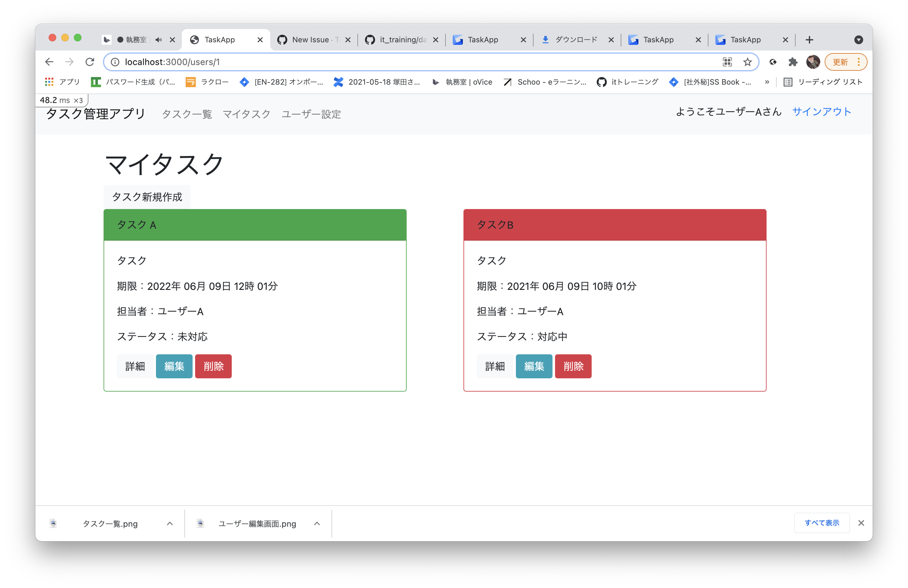Switch to the it_training GitHub tab

pos(401,40)
